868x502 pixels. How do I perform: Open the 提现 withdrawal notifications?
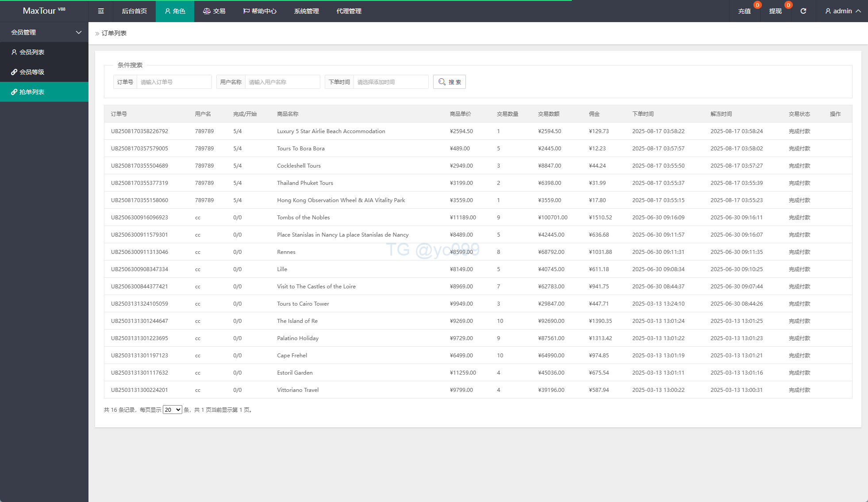pos(775,11)
